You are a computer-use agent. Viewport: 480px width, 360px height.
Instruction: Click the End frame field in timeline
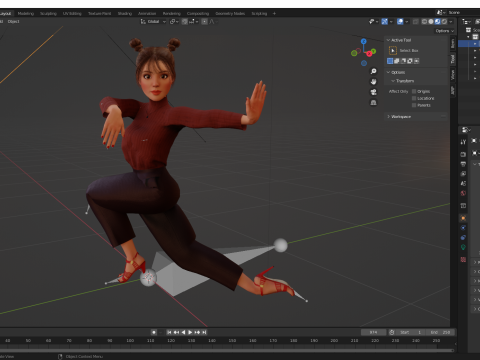(440, 332)
